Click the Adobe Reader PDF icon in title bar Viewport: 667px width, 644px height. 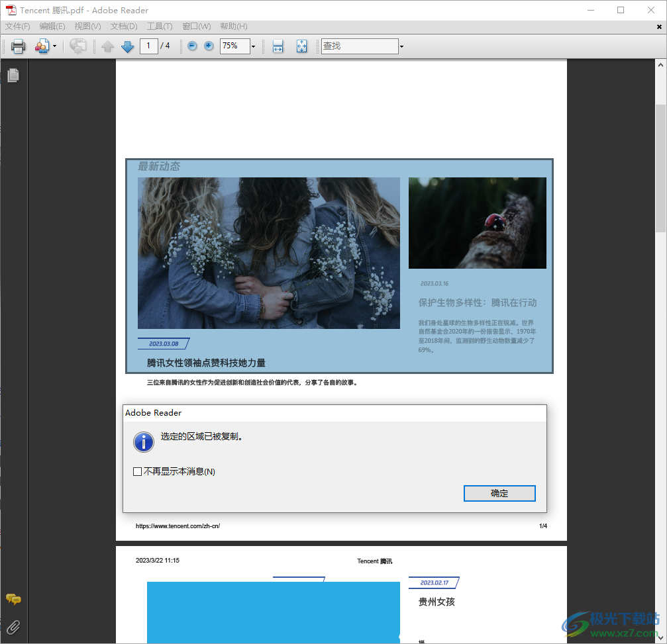coord(11,10)
